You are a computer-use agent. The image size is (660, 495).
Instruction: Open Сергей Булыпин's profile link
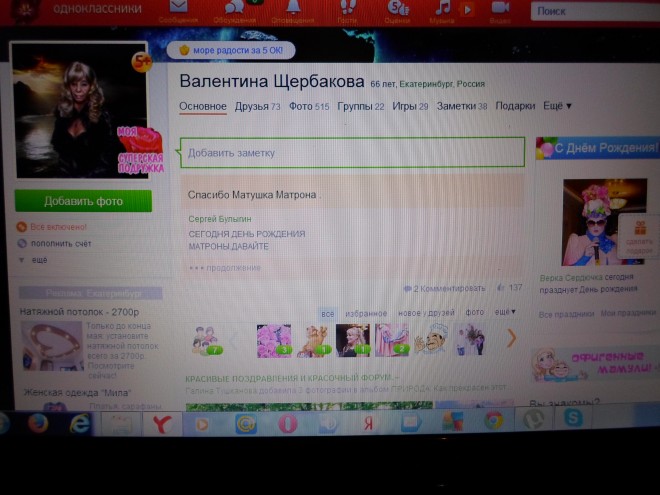click(220, 219)
